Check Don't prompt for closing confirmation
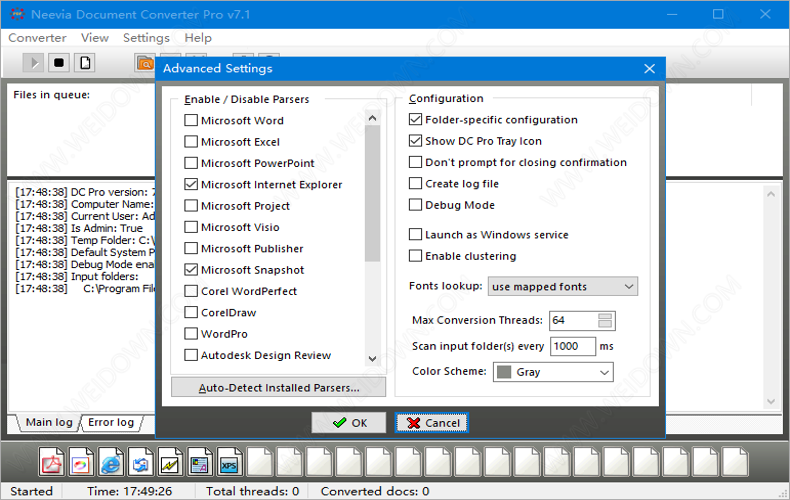The width and height of the screenshot is (790, 500). pos(415,162)
